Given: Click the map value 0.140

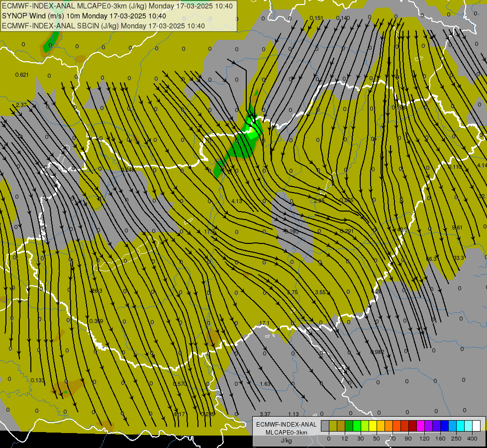Looking at the screenshot, I should [x=343, y=18].
